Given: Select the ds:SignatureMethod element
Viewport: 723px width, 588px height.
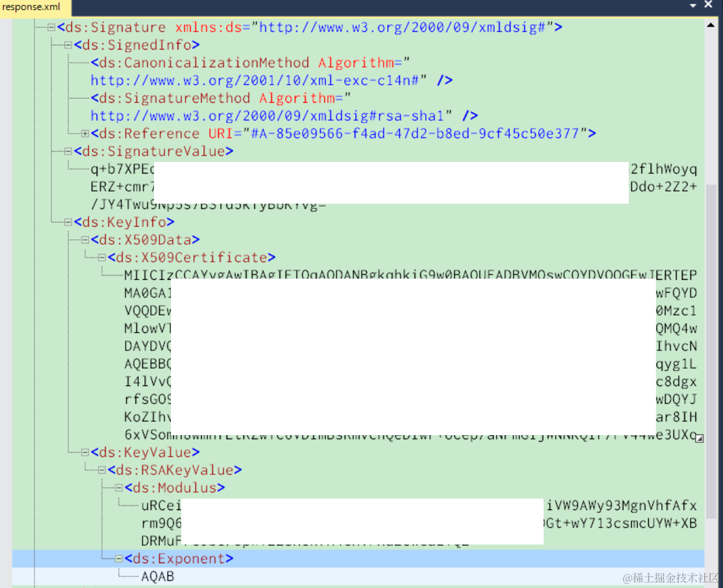Looking at the screenshot, I should tap(170, 99).
